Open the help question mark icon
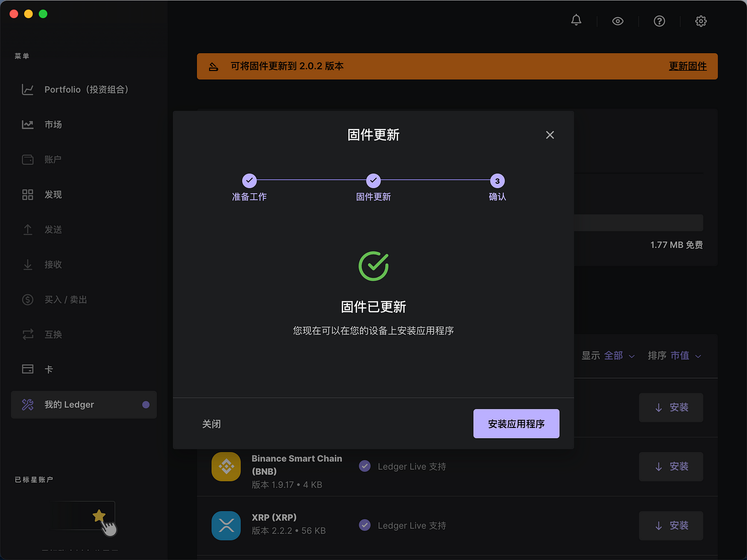The image size is (747, 560). (659, 21)
